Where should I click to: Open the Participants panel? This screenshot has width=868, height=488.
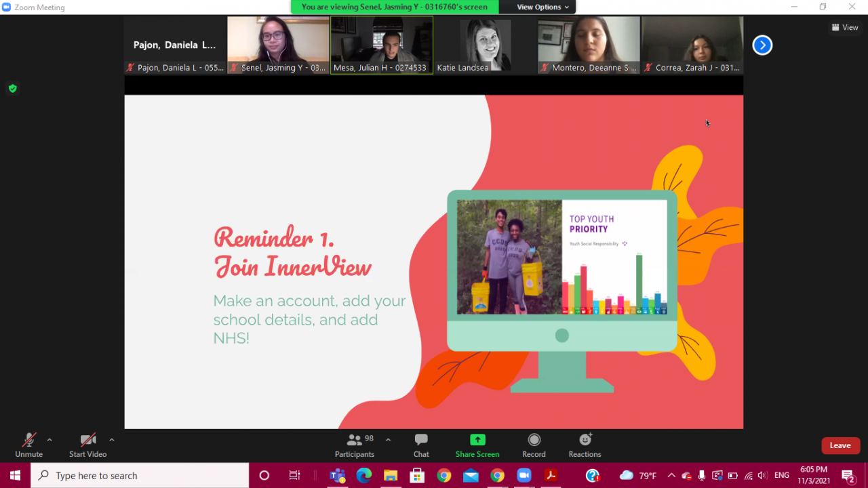355,445
